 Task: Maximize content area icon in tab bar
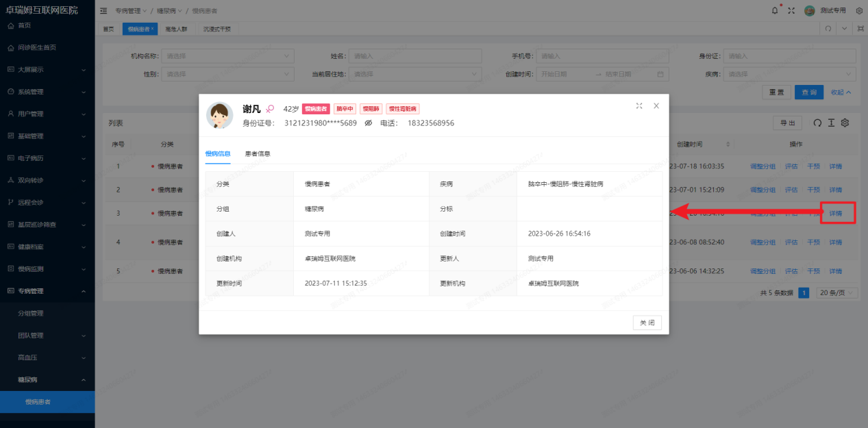click(860, 29)
